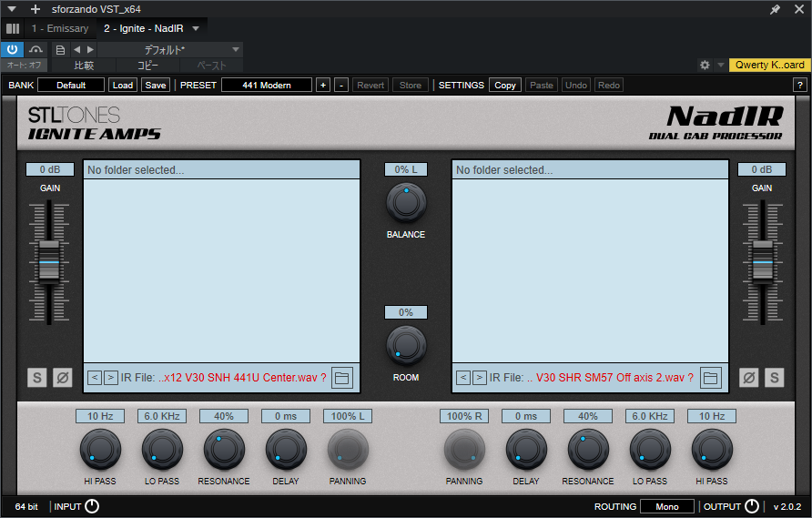Image resolution: width=812 pixels, height=518 pixels.
Task: Click the 0% L balance value field
Action: 406,169
